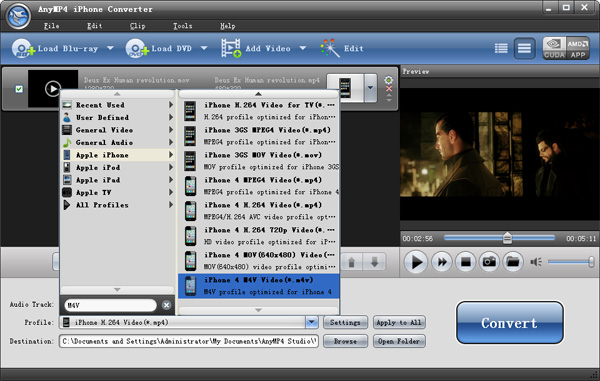
Task: Select General Video category
Action: coord(117,130)
